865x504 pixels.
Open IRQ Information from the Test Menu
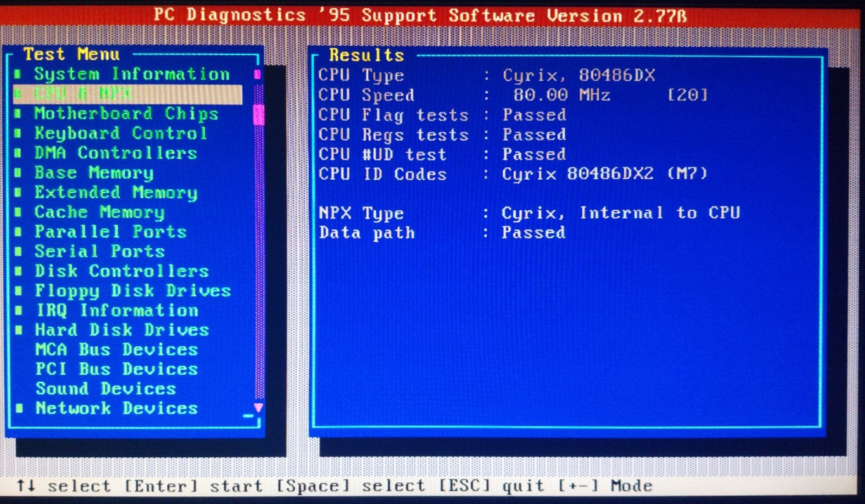(x=117, y=310)
